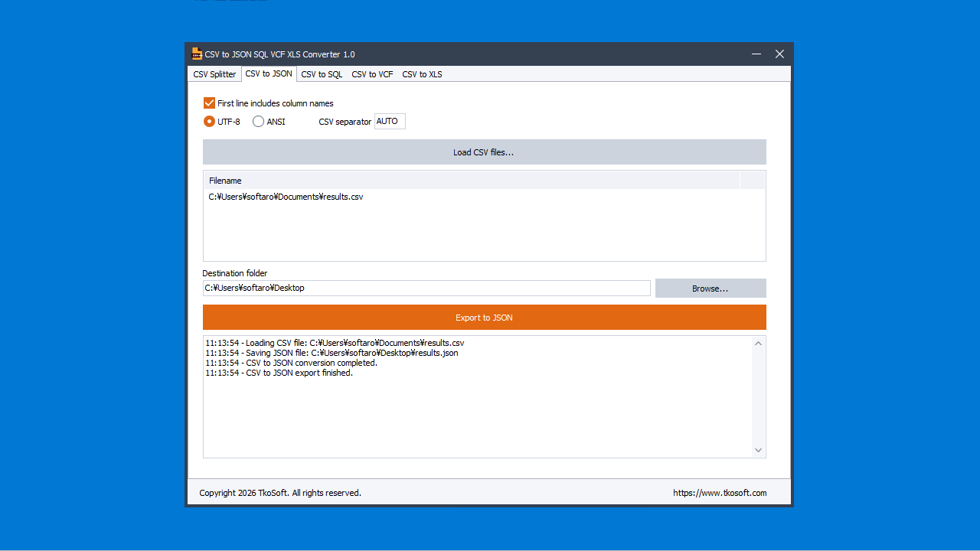Browse for a destination folder

point(710,289)
